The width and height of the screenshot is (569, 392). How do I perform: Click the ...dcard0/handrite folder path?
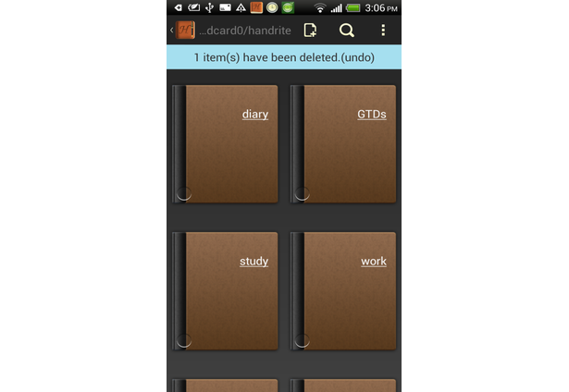(x=245, y=31)
